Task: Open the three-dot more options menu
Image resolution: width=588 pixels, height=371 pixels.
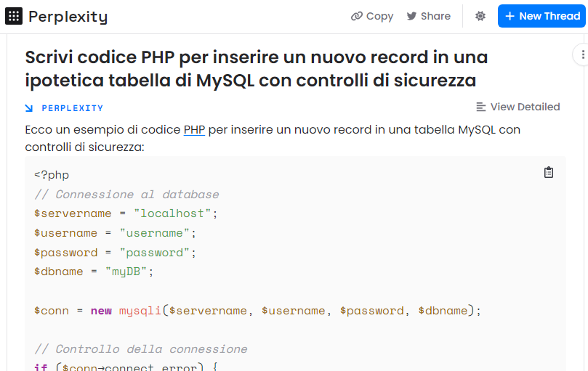Action: [x=582, y=54]
